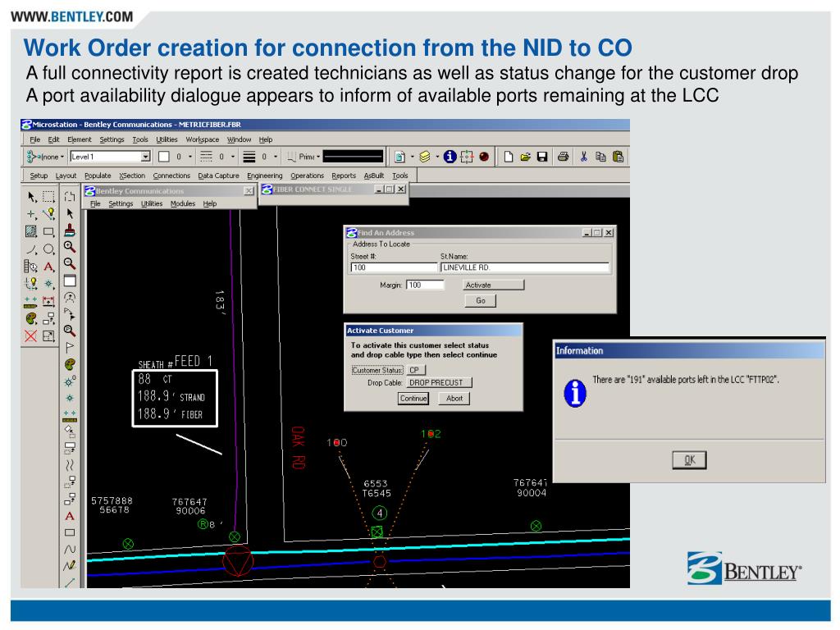The image size is (840, 630).
Task: Click the yellow Level Manager layers icon
Action: coord(424,157)
